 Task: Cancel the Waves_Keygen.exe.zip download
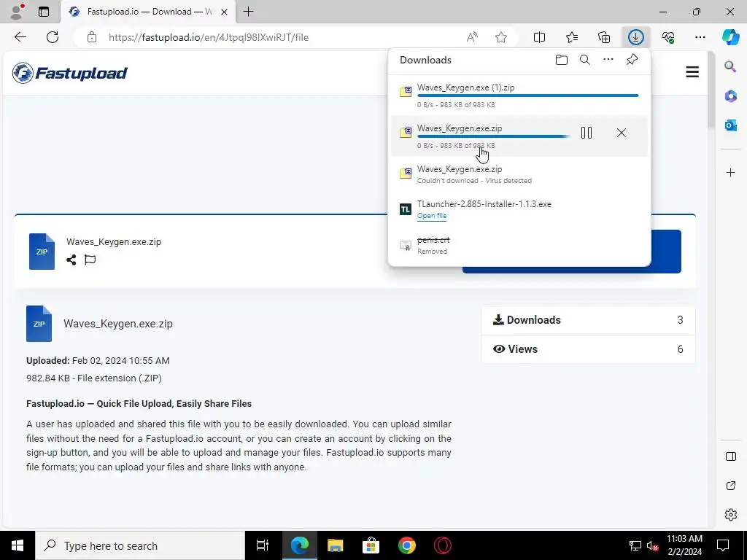point(622,133)
